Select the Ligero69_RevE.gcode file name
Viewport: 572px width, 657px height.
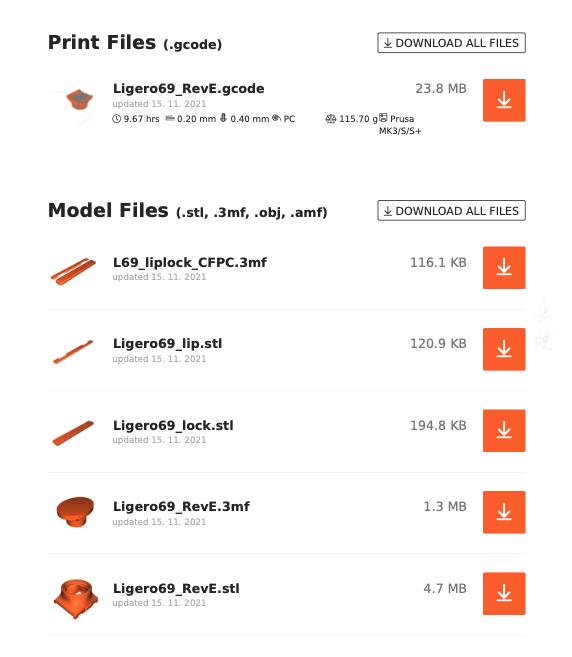tap(189, 89)
